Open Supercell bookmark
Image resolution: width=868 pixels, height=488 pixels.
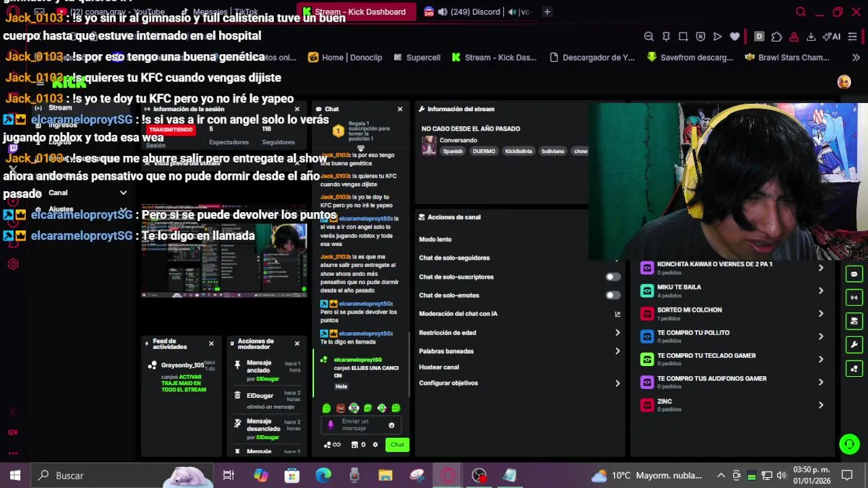[417, 58]
